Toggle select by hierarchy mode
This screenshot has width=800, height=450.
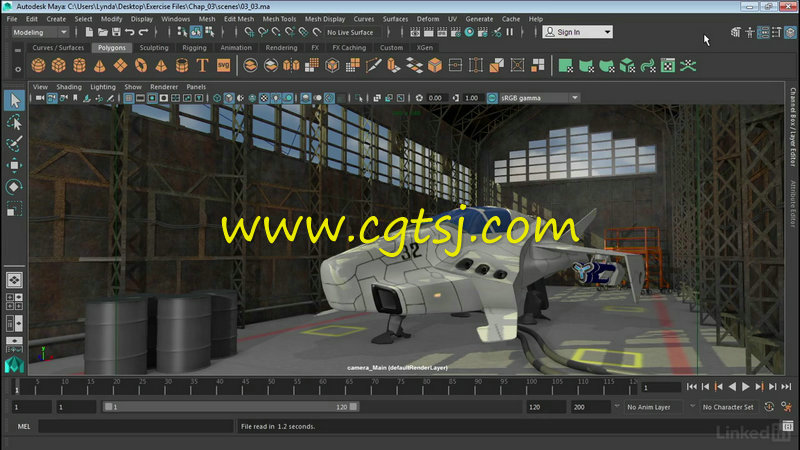point(182,32)
